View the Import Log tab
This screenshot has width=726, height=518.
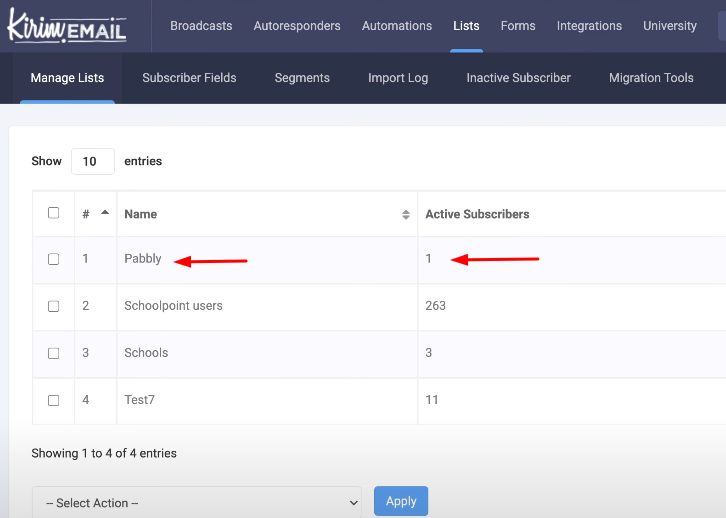[x=398, y=78]
